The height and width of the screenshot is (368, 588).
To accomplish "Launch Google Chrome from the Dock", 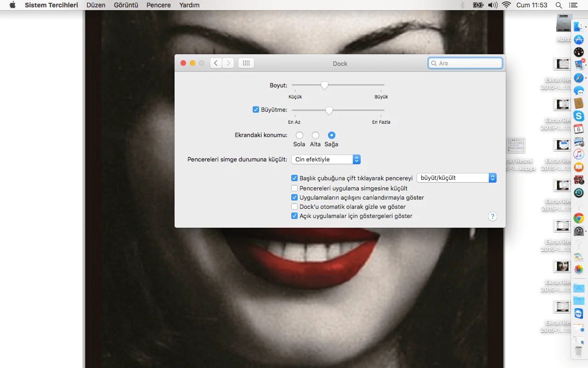I will tap(578, 218).
